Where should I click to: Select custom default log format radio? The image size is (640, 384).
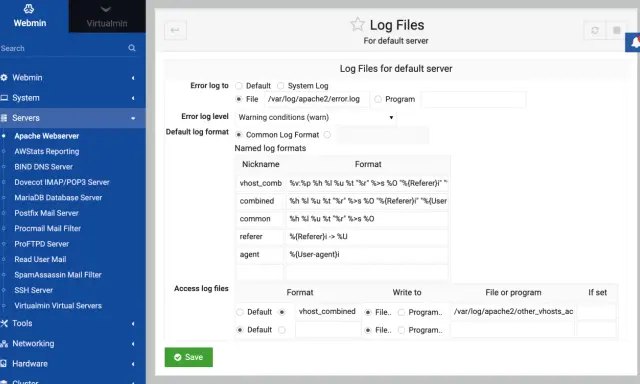click(x=327, y=135)
